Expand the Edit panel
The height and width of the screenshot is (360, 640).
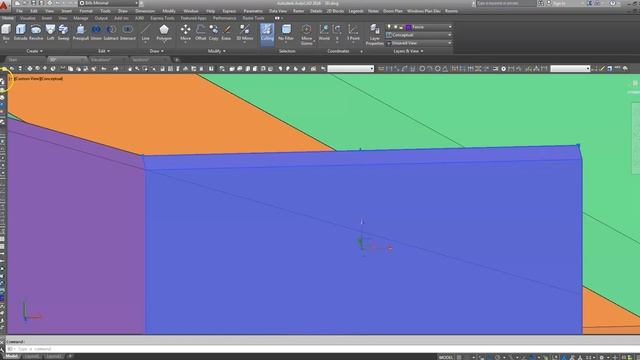pos(104,51)
